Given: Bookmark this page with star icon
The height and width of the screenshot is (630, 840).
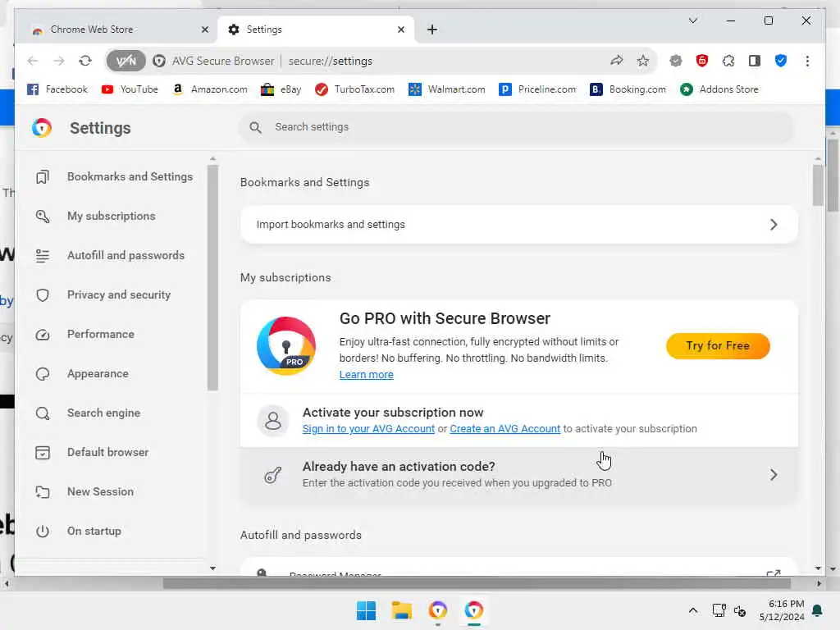Looking at the screenshot, I should 643,61.
